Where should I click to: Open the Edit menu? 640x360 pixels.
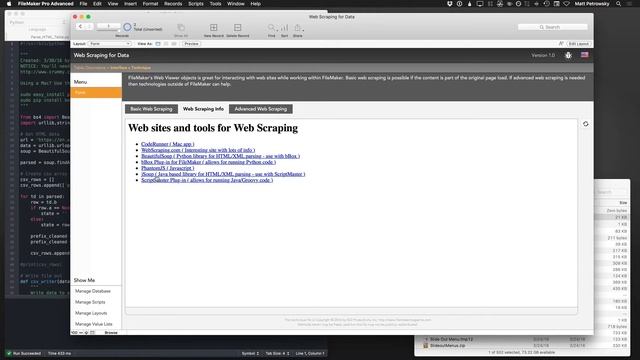pos(97,4)
